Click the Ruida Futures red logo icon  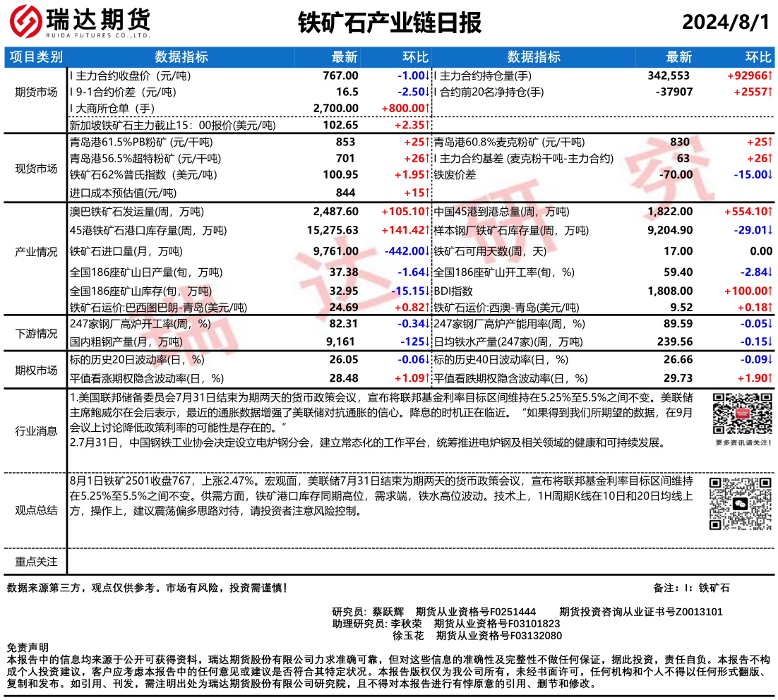(x=26, y=23)
